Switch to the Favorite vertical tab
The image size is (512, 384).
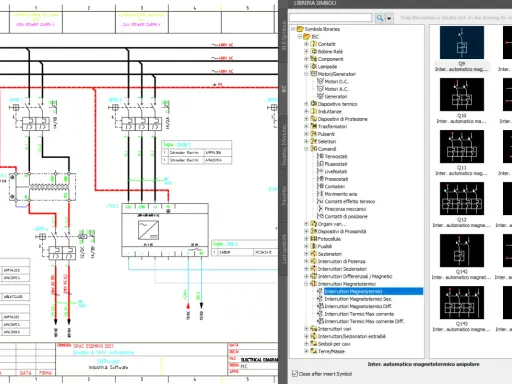284,196
